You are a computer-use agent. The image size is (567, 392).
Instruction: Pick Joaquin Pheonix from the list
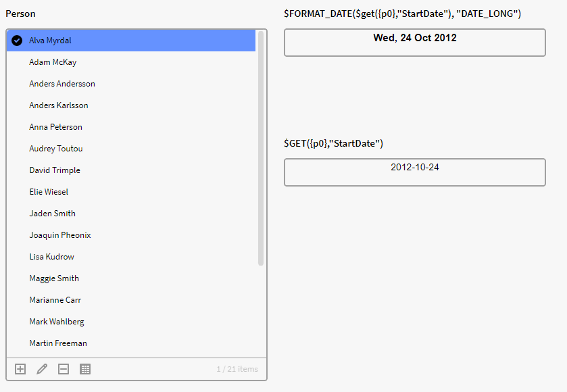(x=60, y=235)
